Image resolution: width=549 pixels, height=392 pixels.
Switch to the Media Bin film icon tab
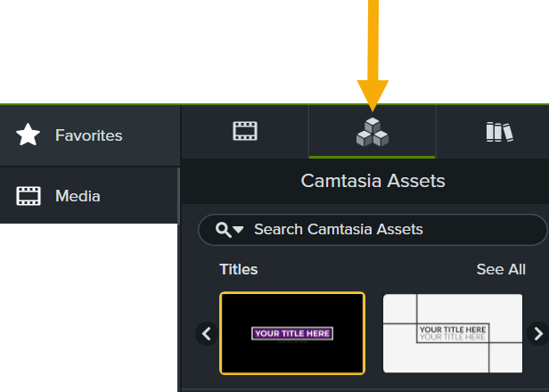(245, 132)
